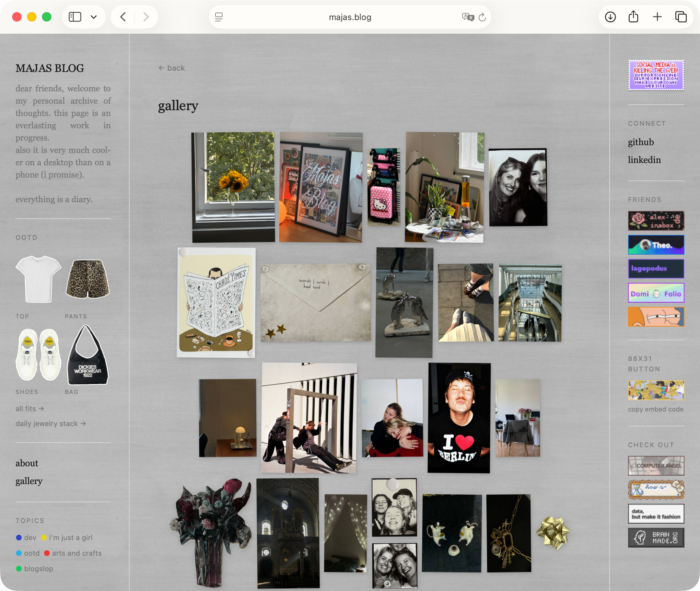The width and height of the screenshot is (700, 591).
Task: Open the person on swing photo
Action: pyautogui.click(x=309, y=418)
